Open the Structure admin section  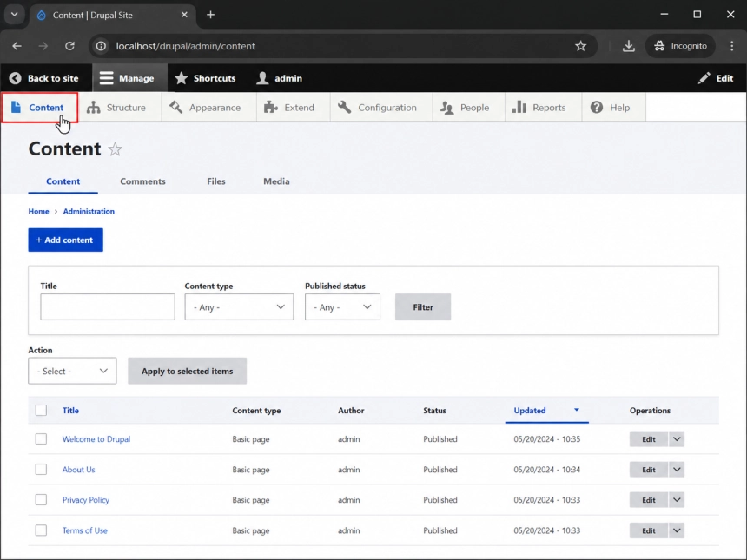pyautogui.click(x=116, y=108)
